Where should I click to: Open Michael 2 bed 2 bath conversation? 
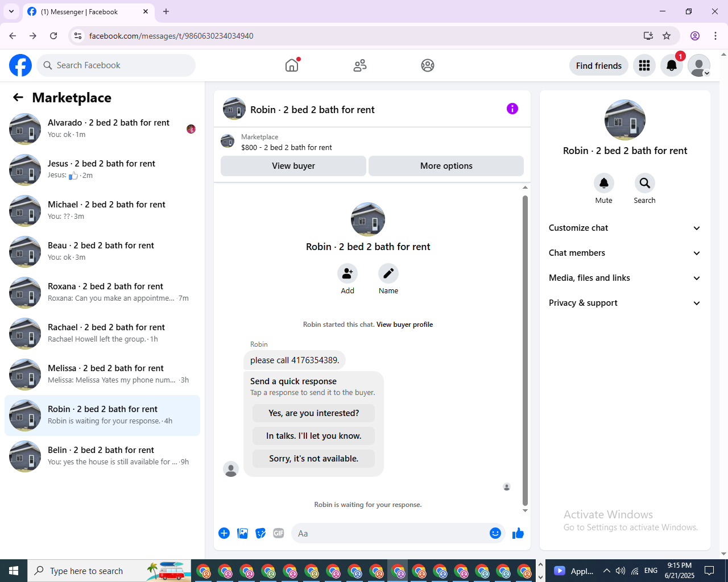[x=102, y=211]
